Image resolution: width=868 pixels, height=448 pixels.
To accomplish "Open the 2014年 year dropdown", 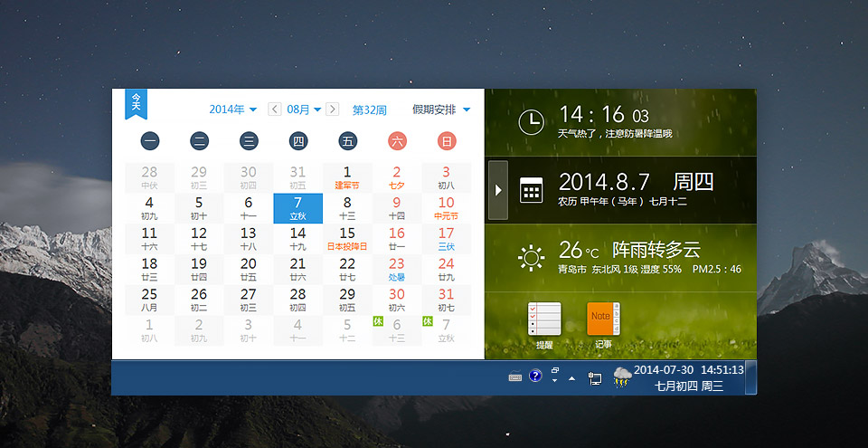I will [232, 110].
